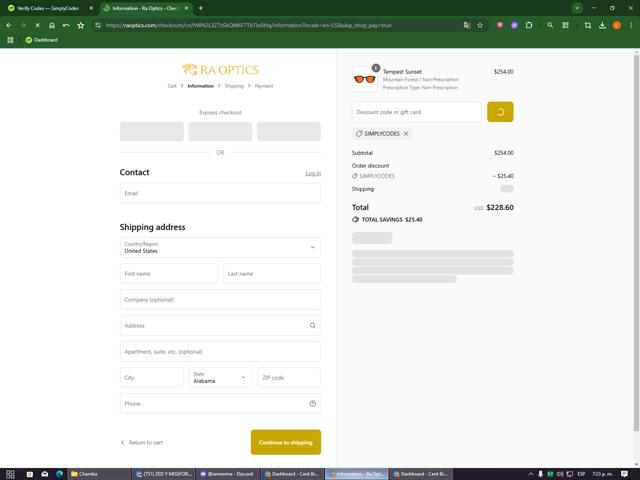Viewport: 640px width, 480px height.
Task: Click the Payment breadcrumb step
Action: (x=264, y=86)
